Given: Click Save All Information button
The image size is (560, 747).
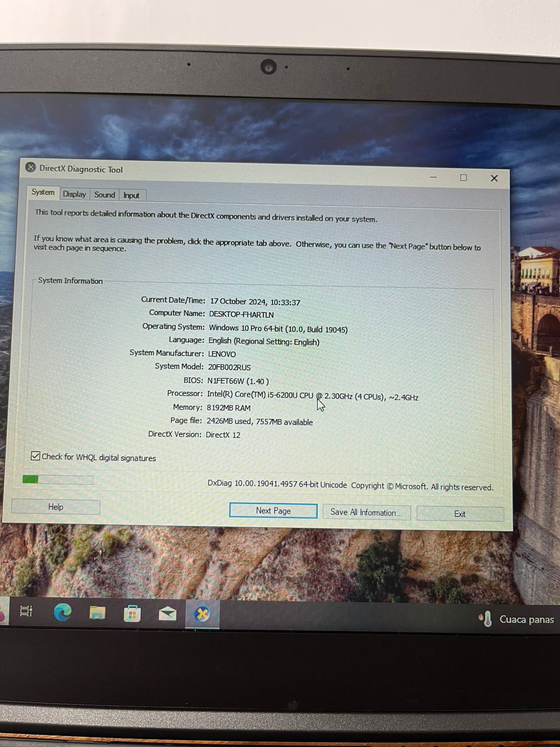Looking at the screenshot, I should pyautogui.click(x=366, y=512).
